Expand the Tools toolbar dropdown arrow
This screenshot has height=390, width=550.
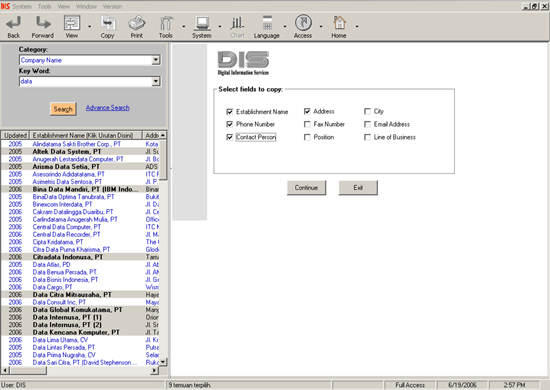point(183,26)
